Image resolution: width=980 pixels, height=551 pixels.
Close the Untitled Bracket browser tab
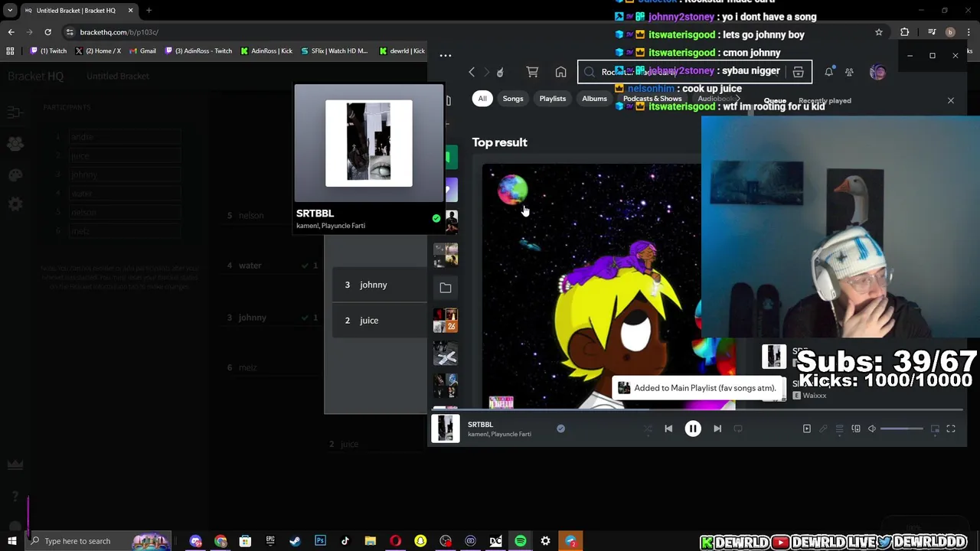tap(130, 11)
